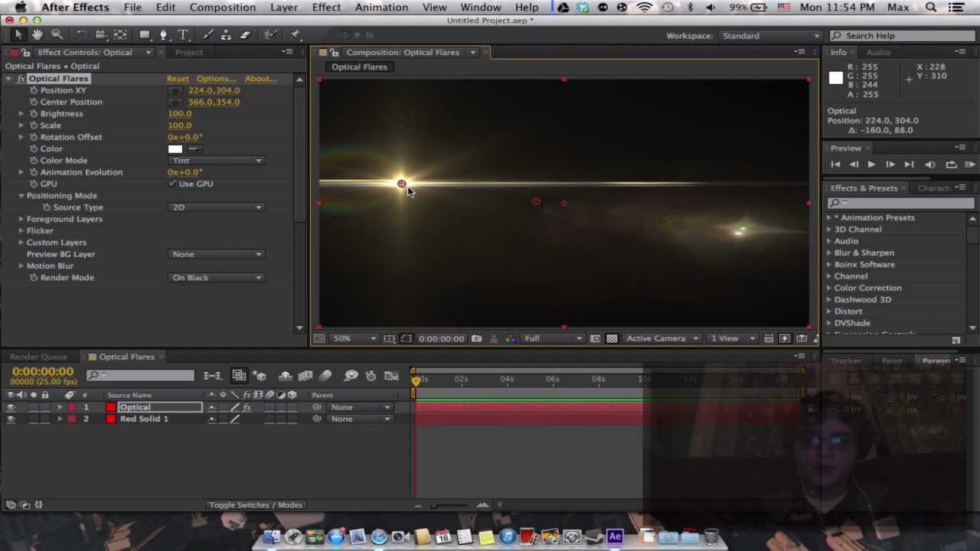Toggle Optical Flares effect fx switch

click(x=21, y=79)
